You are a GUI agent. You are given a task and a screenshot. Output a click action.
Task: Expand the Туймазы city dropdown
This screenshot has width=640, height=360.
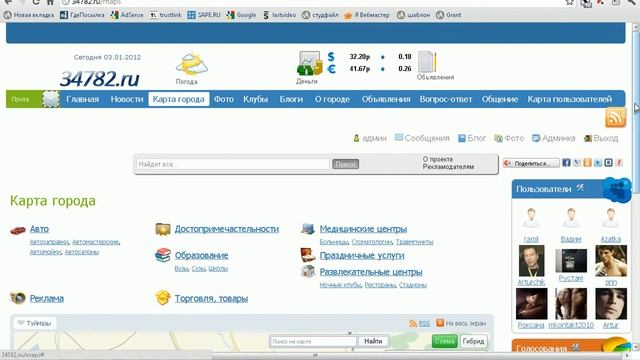[x=35, y=323]
